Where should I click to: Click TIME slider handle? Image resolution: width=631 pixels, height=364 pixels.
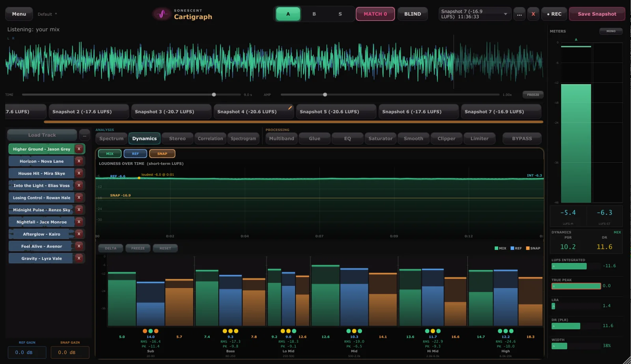coord(214,95)
